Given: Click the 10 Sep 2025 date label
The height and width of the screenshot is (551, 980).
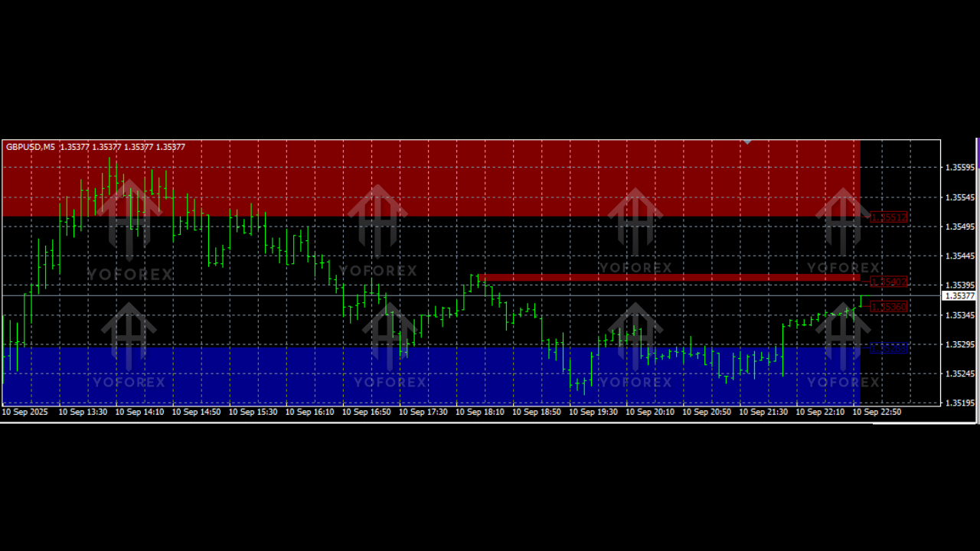Looking at the screenshot, I should click(25, 412).
